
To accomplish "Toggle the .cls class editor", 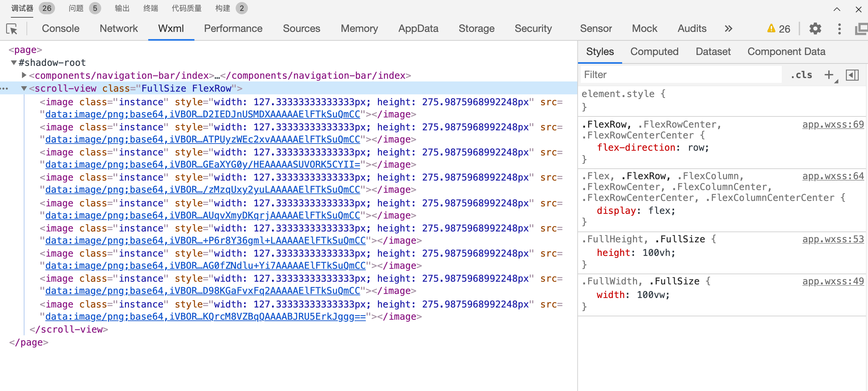I will 801,75.
